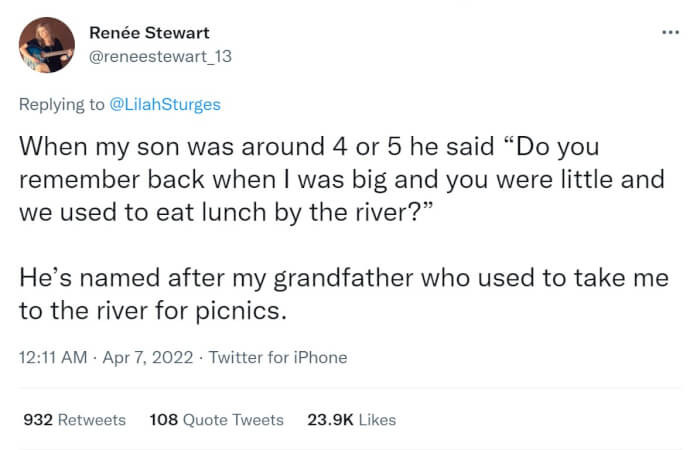Click the 12:11 AM timestamp

click(51, 357)
